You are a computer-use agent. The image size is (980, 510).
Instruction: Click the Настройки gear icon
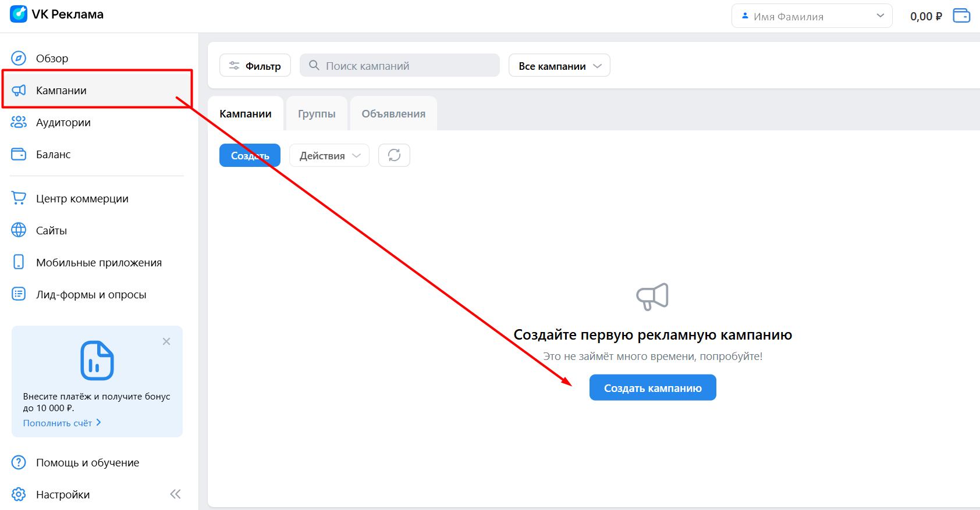coord(19,494)
